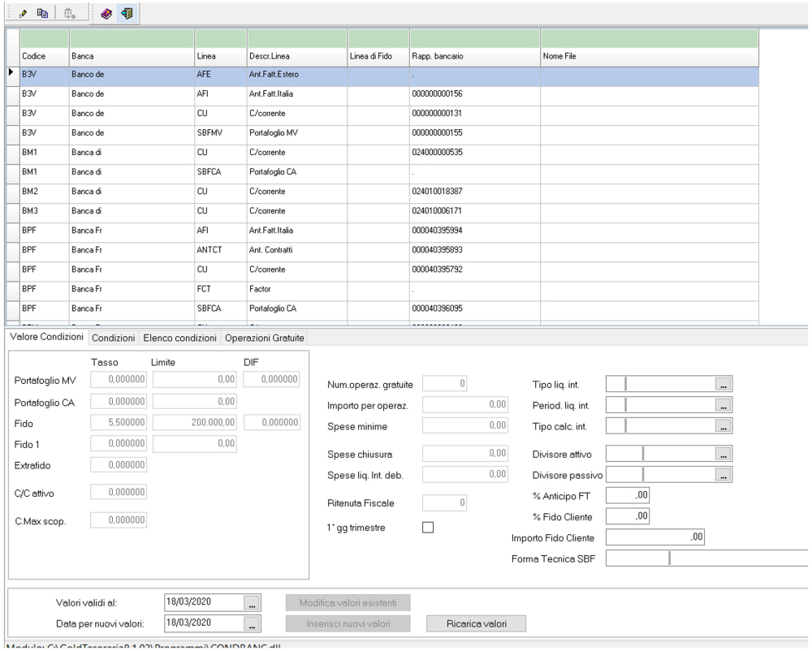Open browse button for Period. liq. int.
This screenshot has height=651, width=812.
tap(723, 404)
